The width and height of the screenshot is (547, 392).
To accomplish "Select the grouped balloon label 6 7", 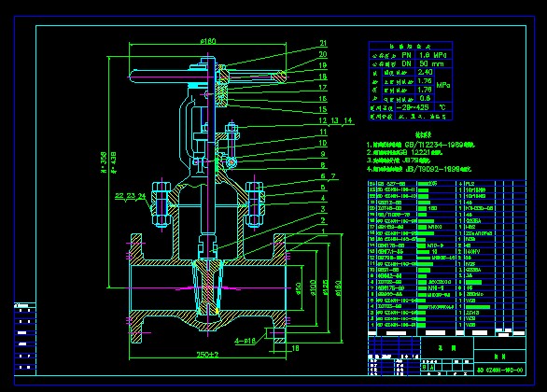I will point(329,176).
